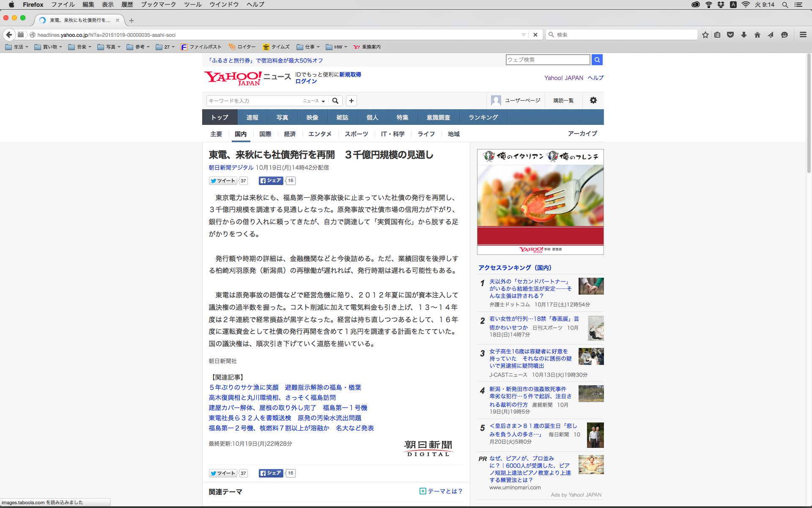Open the URL bar history dropdown arrow

tap(524, 35)
